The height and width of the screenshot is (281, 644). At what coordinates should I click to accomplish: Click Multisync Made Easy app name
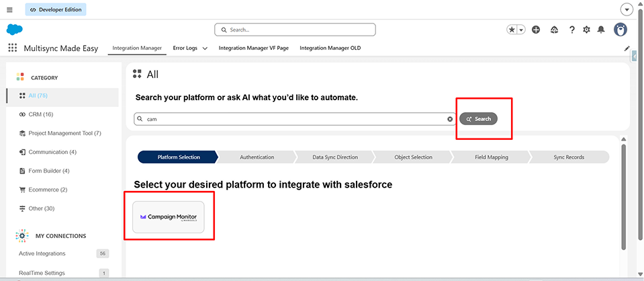pos(61,48)
